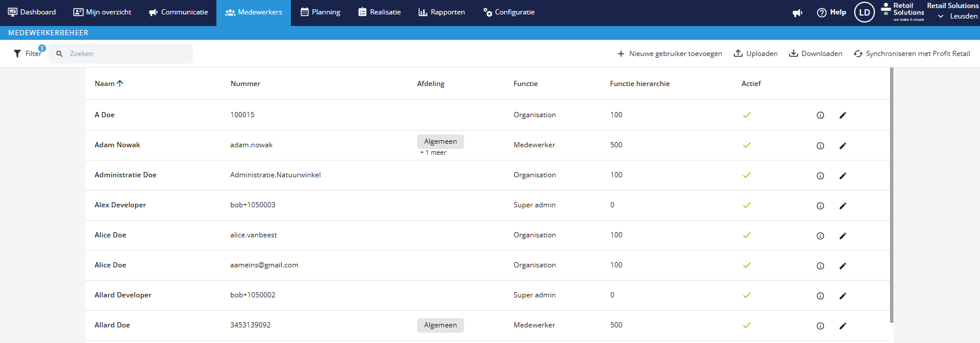Click number '3453139092'
The width and height of the screenshot is (980, 343).
click(x=250, y=325)
